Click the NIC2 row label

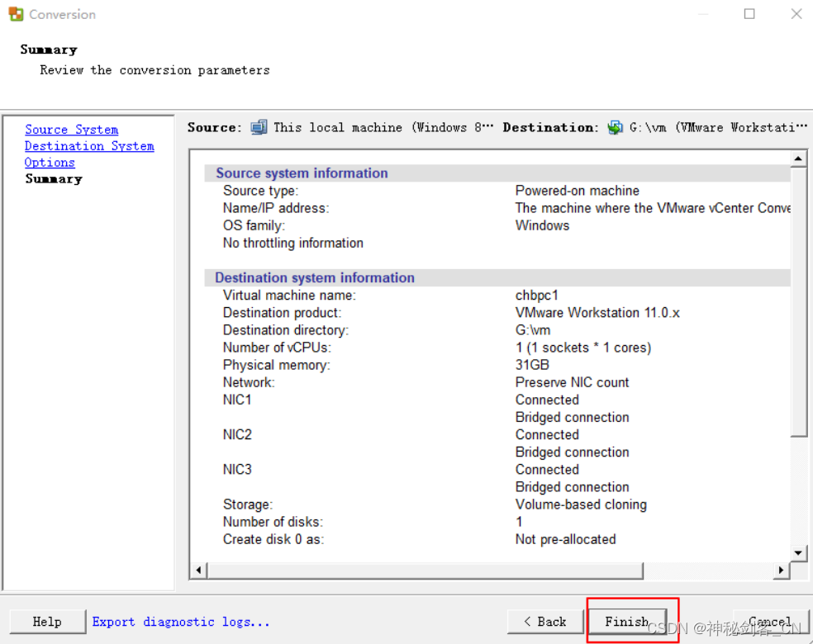pos(237,434)
